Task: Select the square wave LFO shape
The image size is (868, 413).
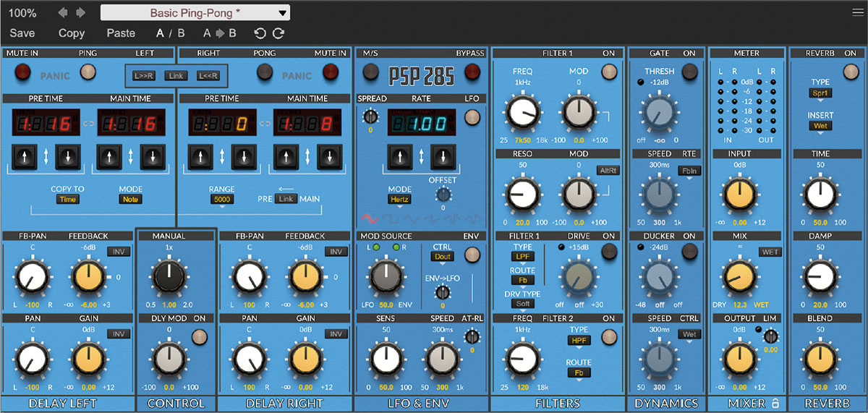Action: (x=391, y=217)
